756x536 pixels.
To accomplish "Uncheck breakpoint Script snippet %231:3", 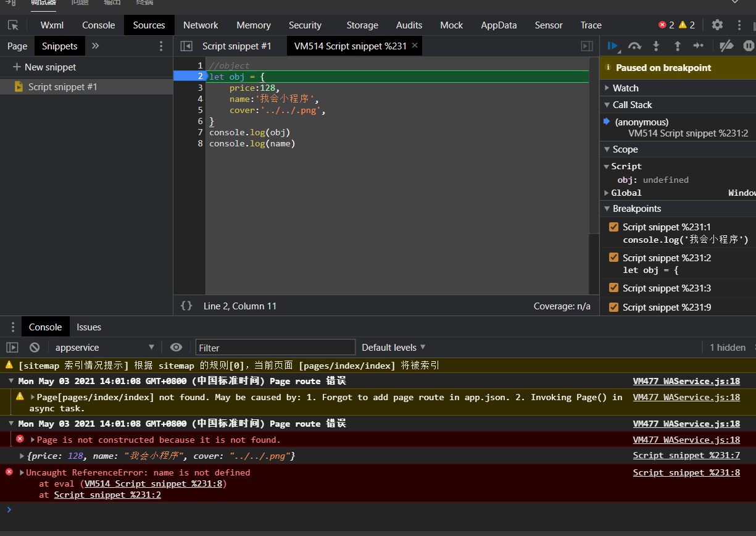I will (x=613, y=287).
